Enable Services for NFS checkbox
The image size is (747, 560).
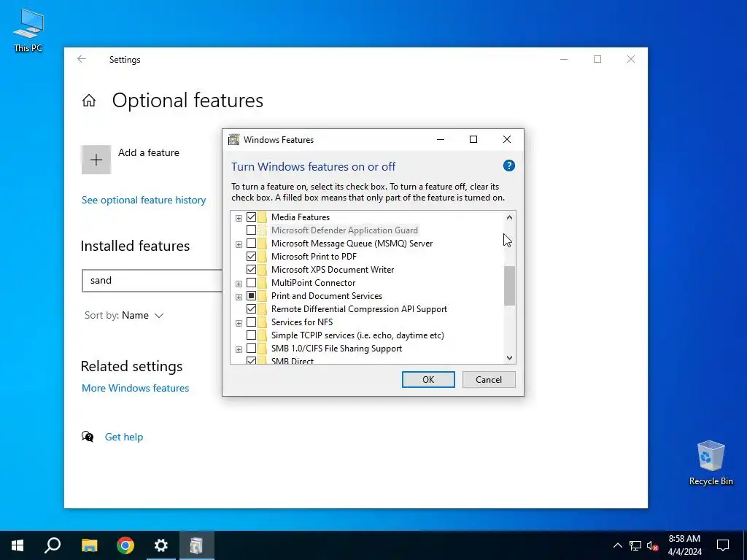click(251, 322)
